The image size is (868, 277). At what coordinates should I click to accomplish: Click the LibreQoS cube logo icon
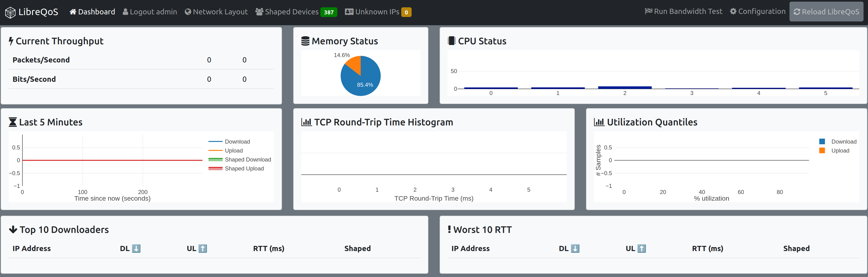(x=10, y=12)
